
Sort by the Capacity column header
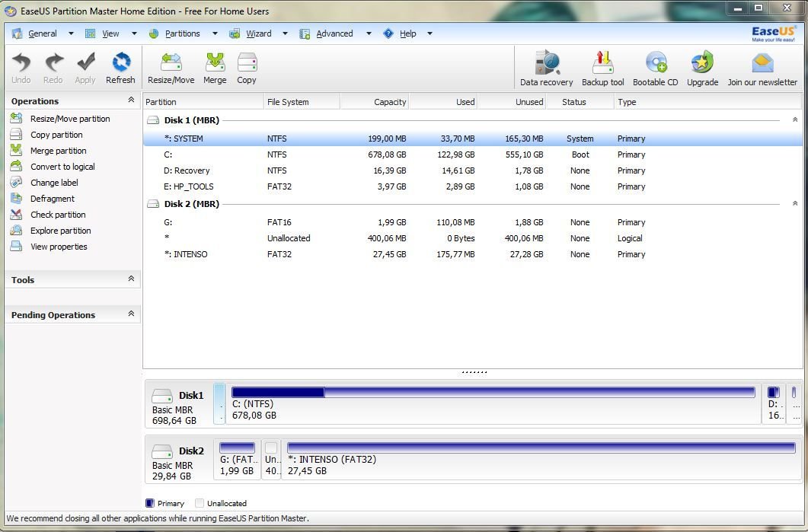coord(375,102)
